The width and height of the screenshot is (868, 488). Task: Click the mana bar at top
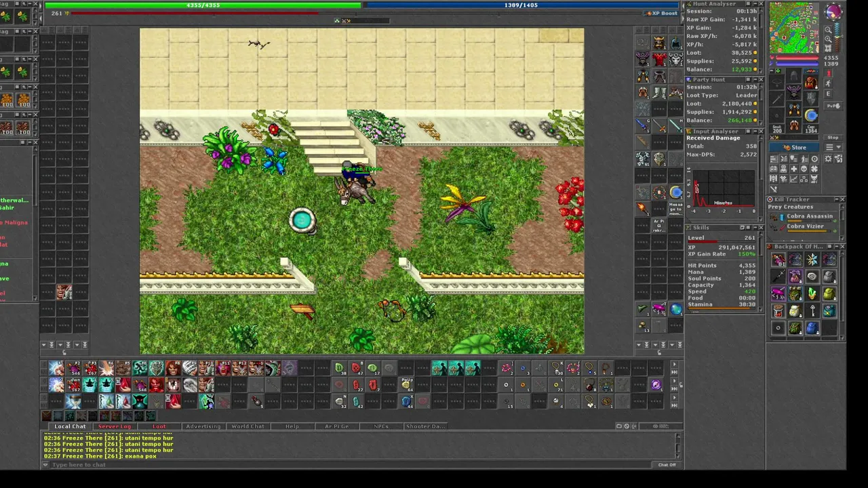[x=521, y=5]
